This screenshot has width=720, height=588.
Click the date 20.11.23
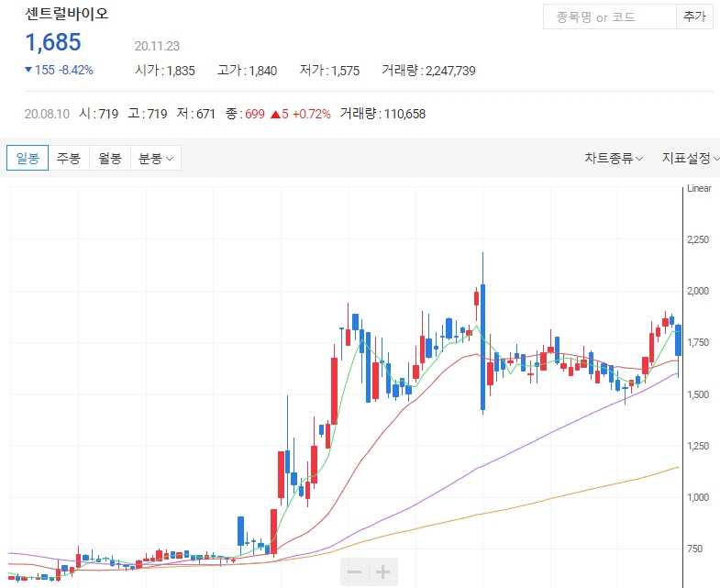(157, 46)
